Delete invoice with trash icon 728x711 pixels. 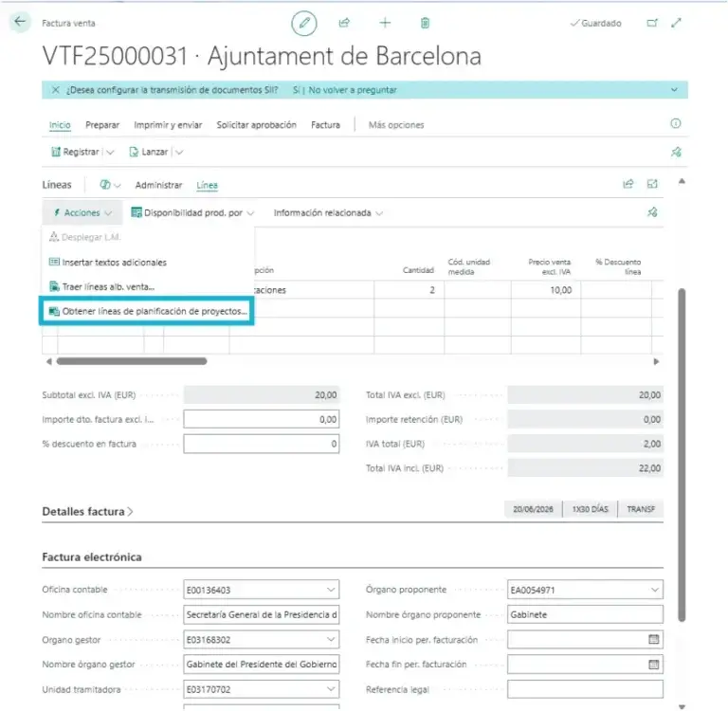(x=425, y=23)
